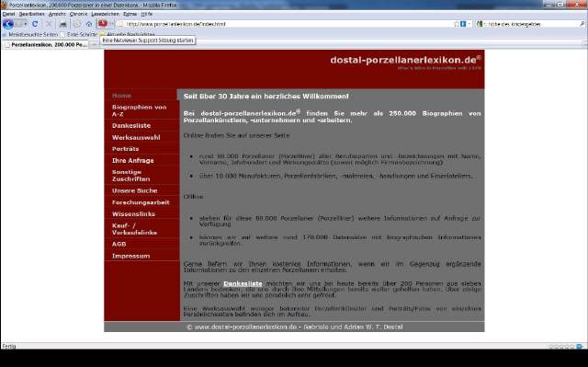Image resolution: width=588 pixels, height=367 pixels.
Task: Click the blue feed icon in address bar
Action: (463, 24)
